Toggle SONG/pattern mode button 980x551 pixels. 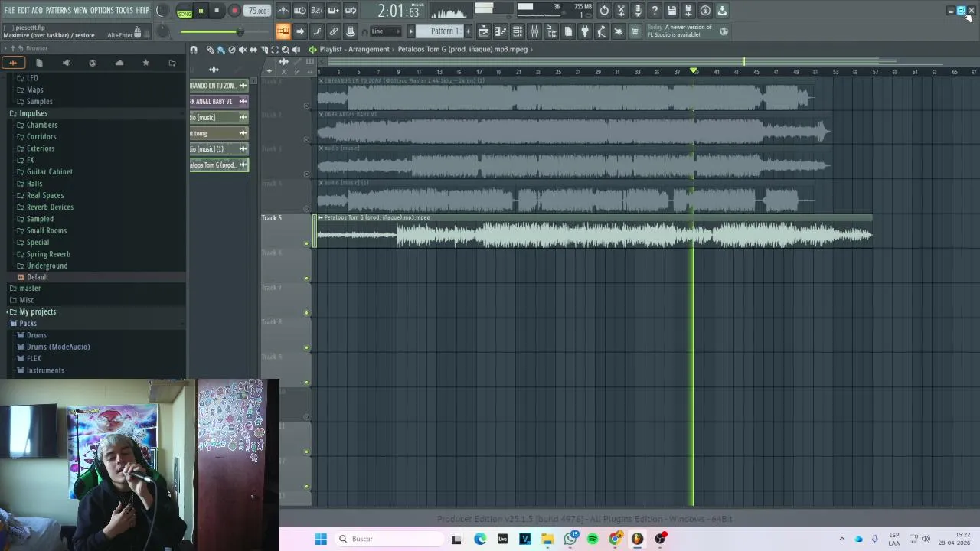(185, 11)
